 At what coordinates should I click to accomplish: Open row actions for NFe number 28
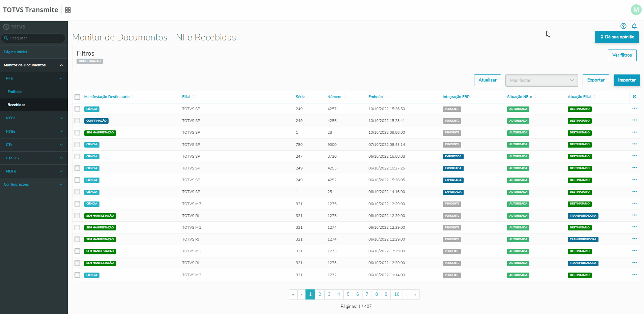tap(635, 132)
